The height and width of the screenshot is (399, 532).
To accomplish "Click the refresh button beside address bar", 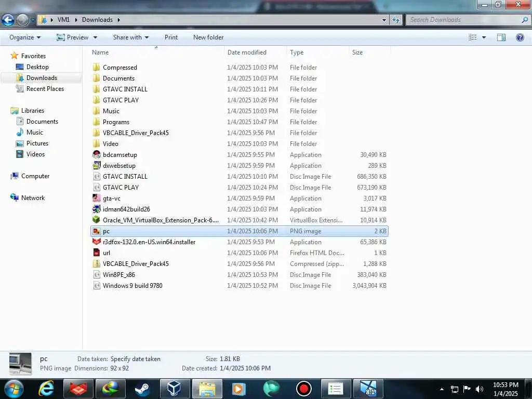I will (x=395, y=20).
